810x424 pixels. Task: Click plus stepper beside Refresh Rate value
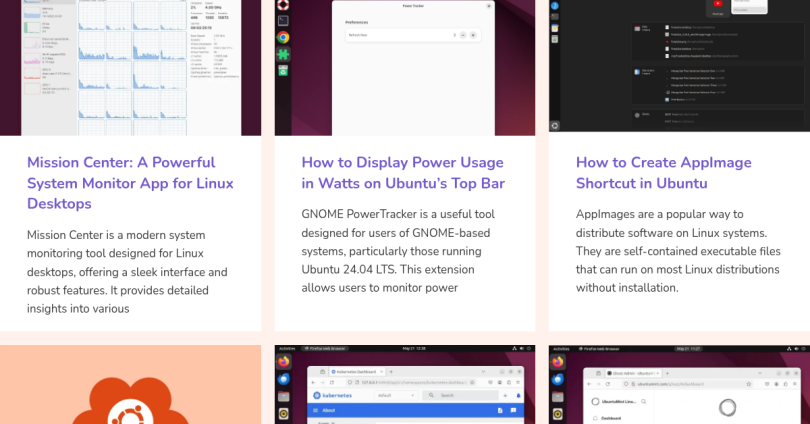coord(474,35)
